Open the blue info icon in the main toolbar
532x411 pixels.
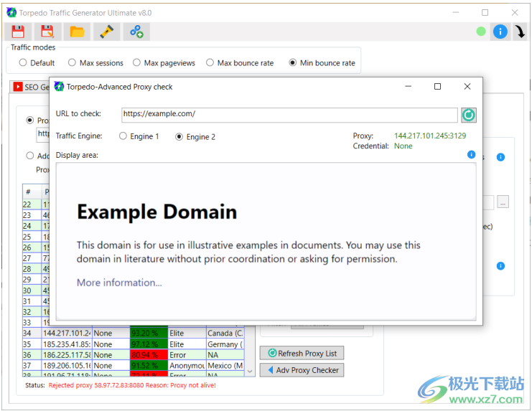coord(500,32)
